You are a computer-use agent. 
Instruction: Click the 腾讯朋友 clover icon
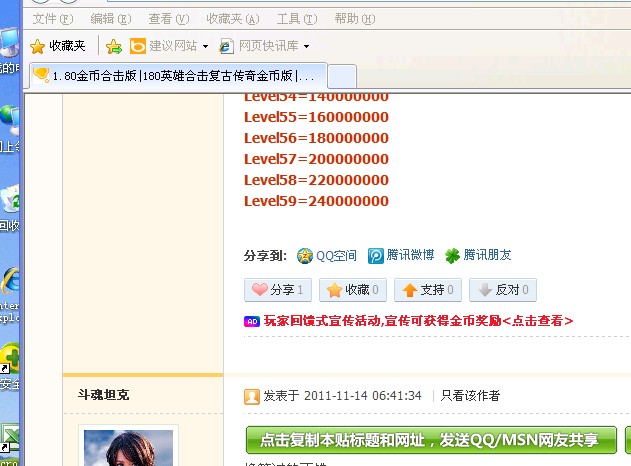[x=452, y=256]
